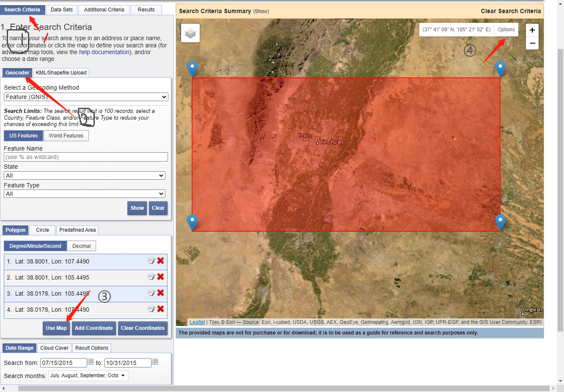Click the edit icon for coordinate 1
Screen dimensions: 564x392
[x=151, y=260]
